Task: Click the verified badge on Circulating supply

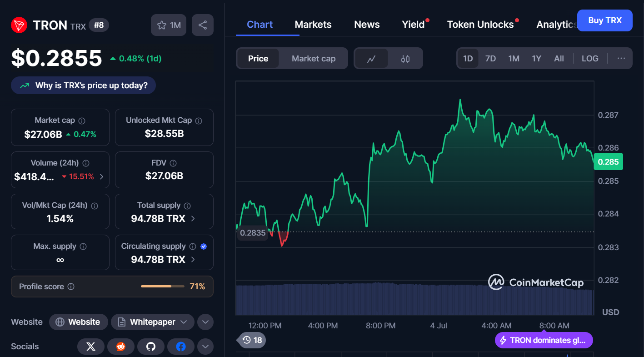Action: coord(204,246)
